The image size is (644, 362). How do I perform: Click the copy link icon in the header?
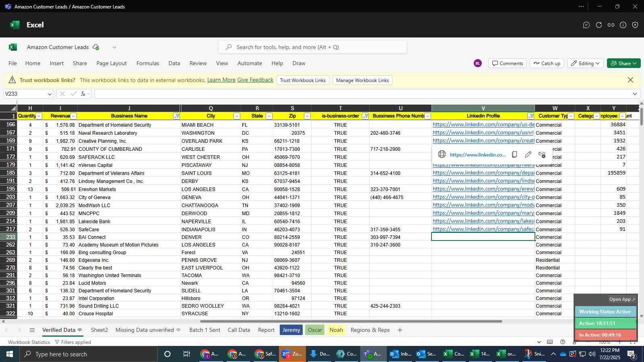click(611, 25)
